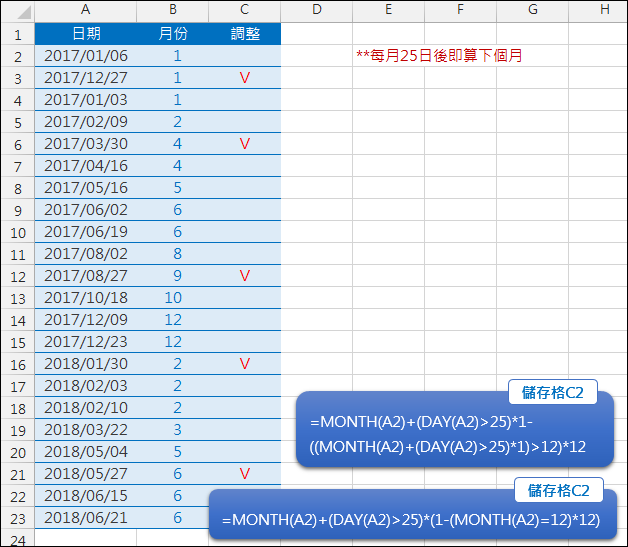
Task: Click month value 10 in row 13
Action: (x=173, y=298)
